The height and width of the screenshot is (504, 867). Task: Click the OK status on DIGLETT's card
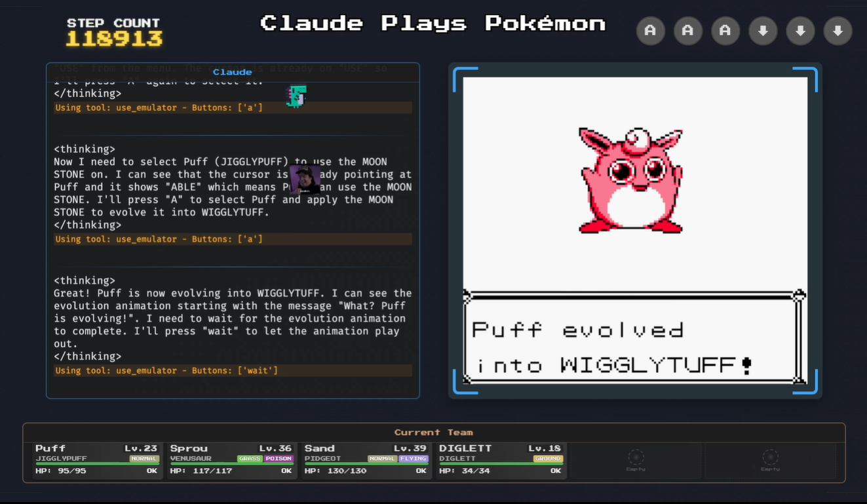(556, 471)
